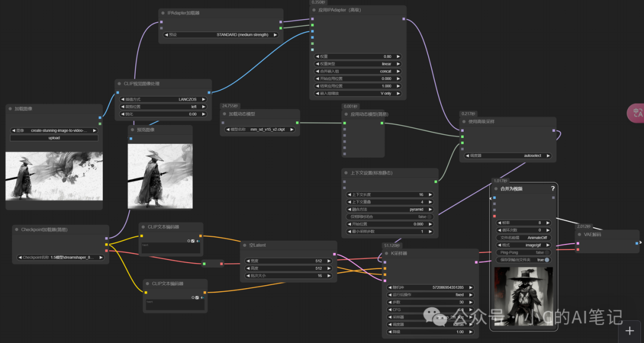
Task: Collapse the 使用高级采样 node title dot
Action: click(464, 122)
